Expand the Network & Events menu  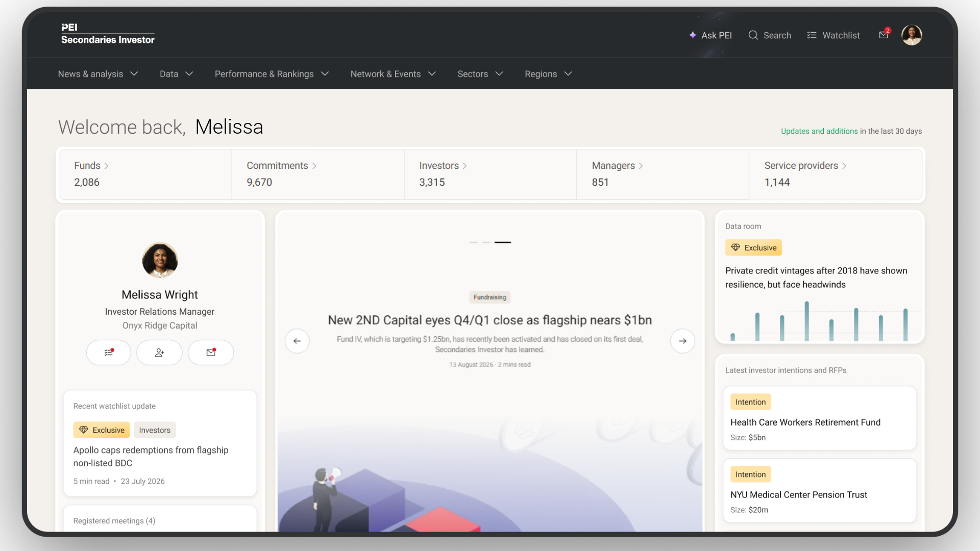click(x=394, y=74)
